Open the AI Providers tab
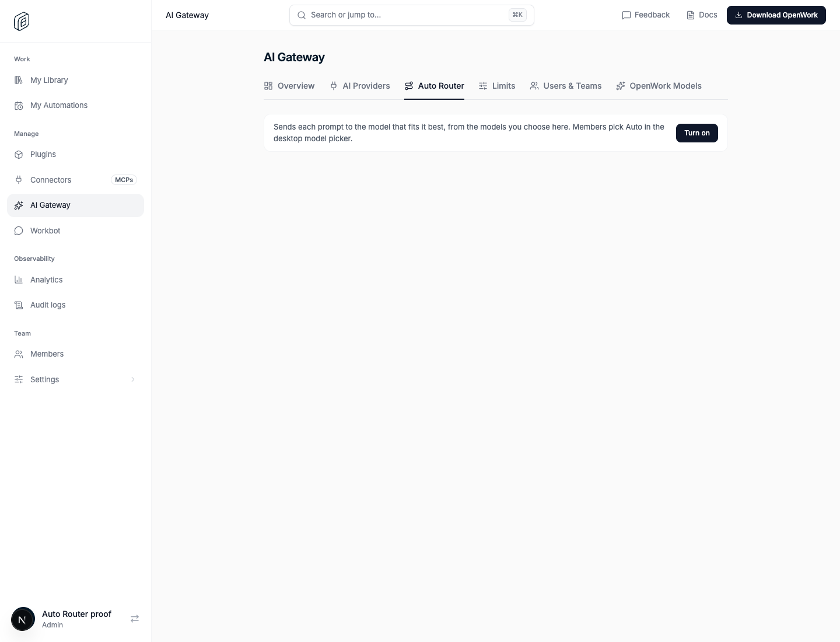The image size is (840, 642). pos(359,86)
